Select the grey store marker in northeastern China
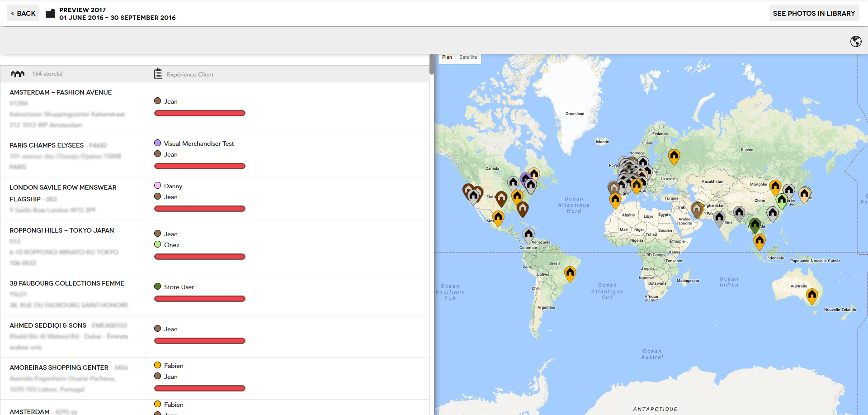 point(789,191)
